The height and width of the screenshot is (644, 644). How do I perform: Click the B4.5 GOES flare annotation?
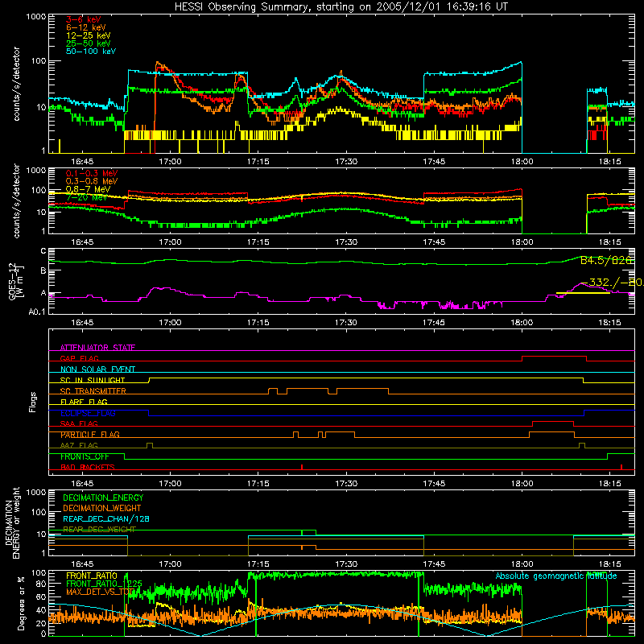tap(607, 260)
